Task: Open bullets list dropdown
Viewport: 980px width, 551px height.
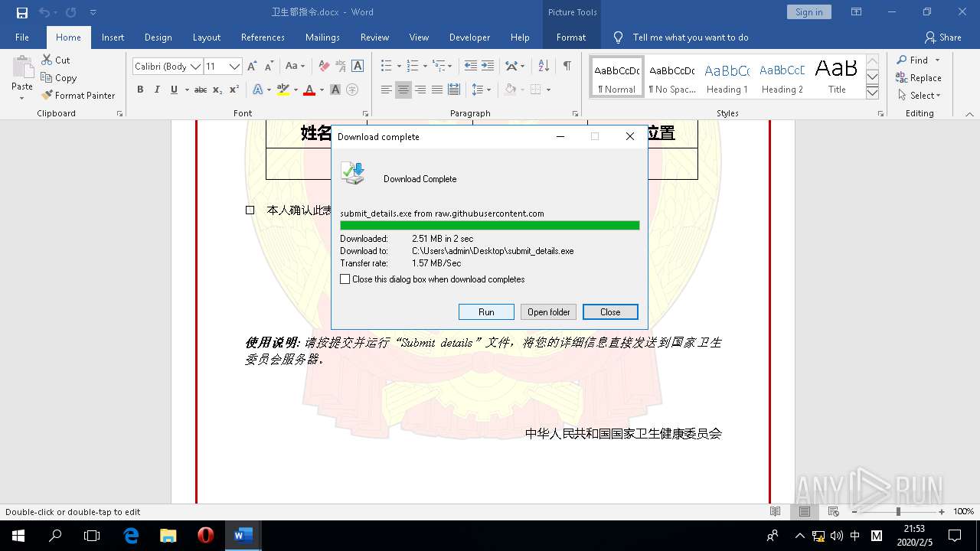Action: [398, 66]
